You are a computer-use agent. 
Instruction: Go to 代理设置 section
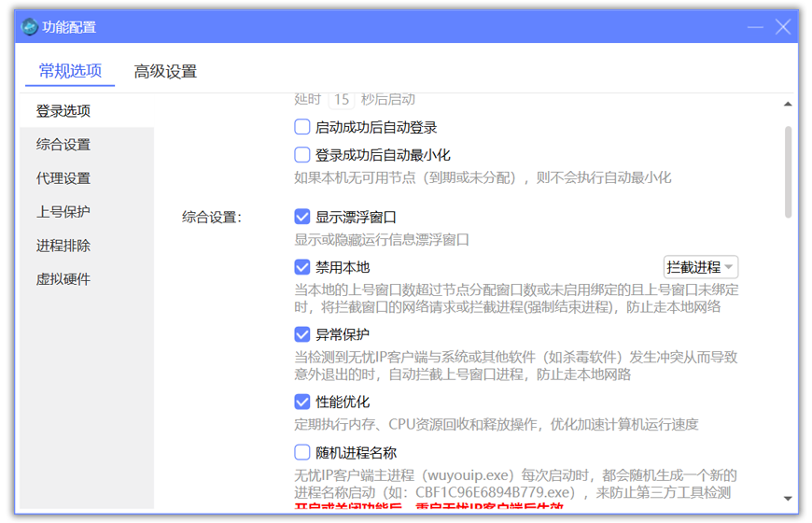(x=63, y=178)
